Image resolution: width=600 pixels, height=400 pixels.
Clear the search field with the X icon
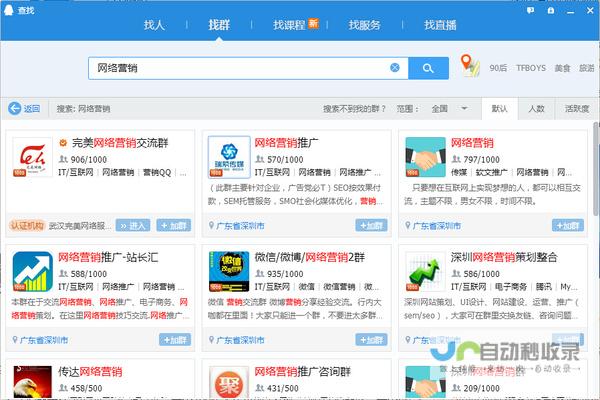[x=395, y=68]
